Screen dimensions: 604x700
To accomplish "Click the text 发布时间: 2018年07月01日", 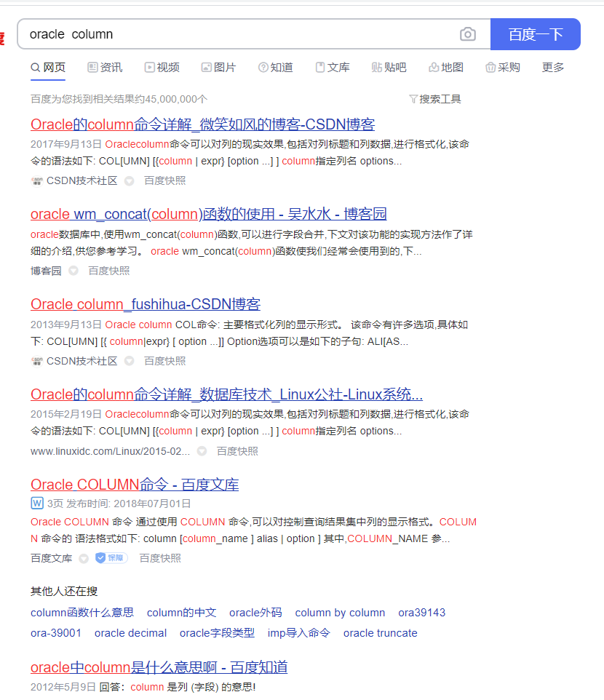I will 129,504.
